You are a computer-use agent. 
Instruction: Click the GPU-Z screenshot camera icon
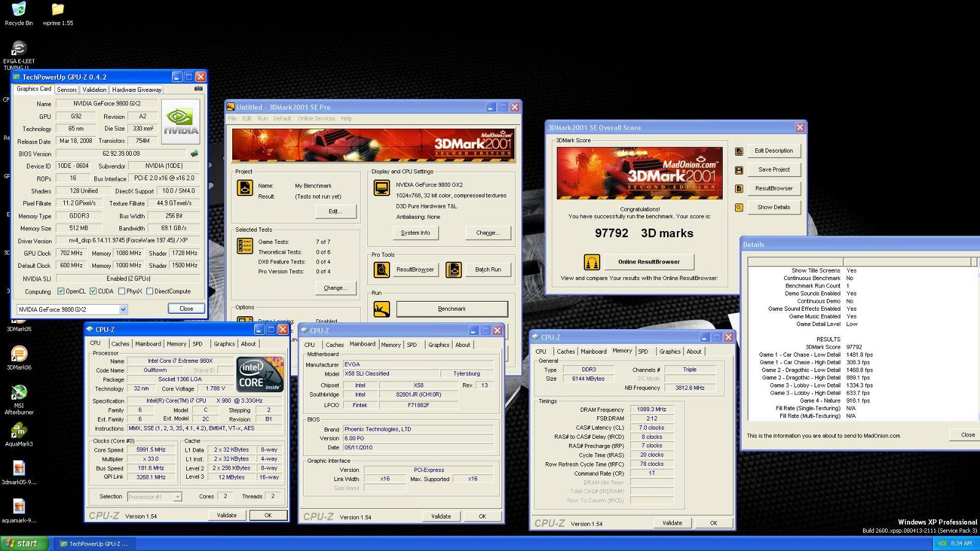coord(198,89)
